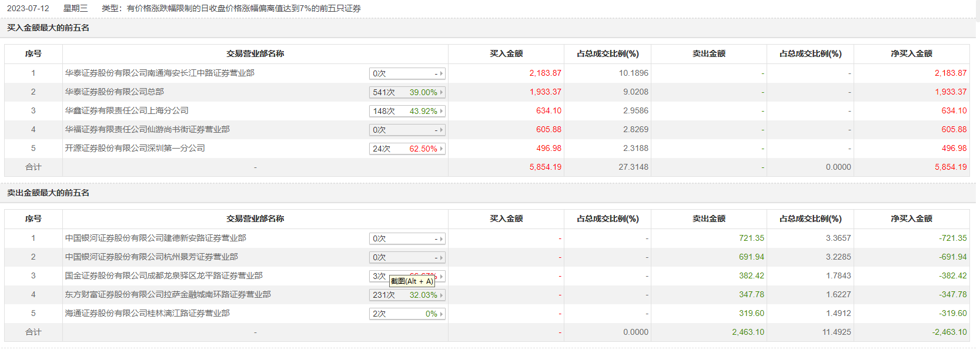Open 海通证券桂林漓江路证券营业部 link
This screenshot has width=980, height=353.
click(148, 313)
